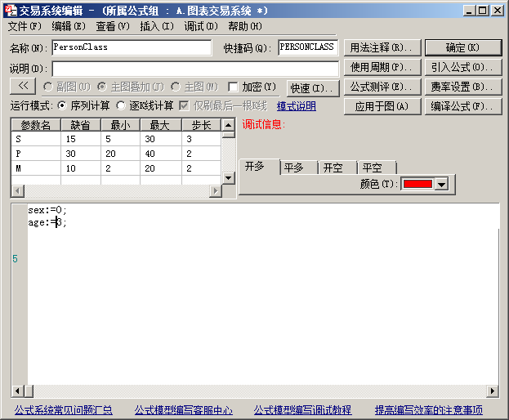Image resolution: width=509 pixels, height=420 pixels.
Task: Click the application icon in title bar
Action: click(x=11, y=11)
